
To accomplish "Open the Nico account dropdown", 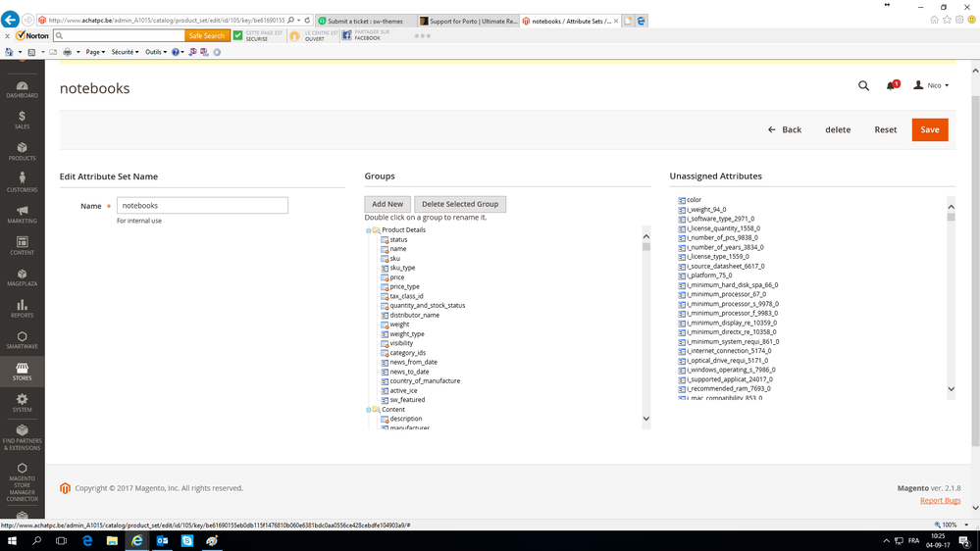I will [x=931, y=85].
